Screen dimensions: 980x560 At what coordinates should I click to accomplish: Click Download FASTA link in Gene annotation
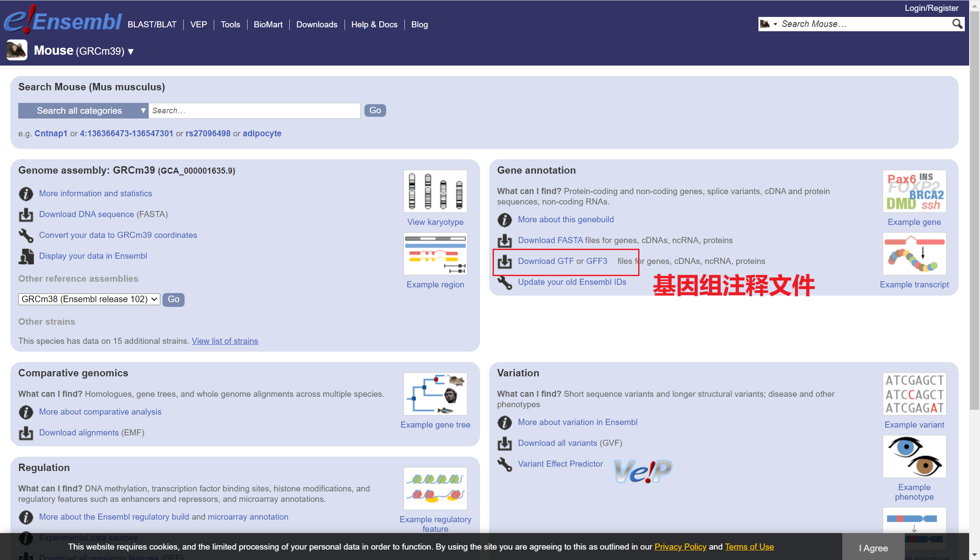click(x=550, y=240)
